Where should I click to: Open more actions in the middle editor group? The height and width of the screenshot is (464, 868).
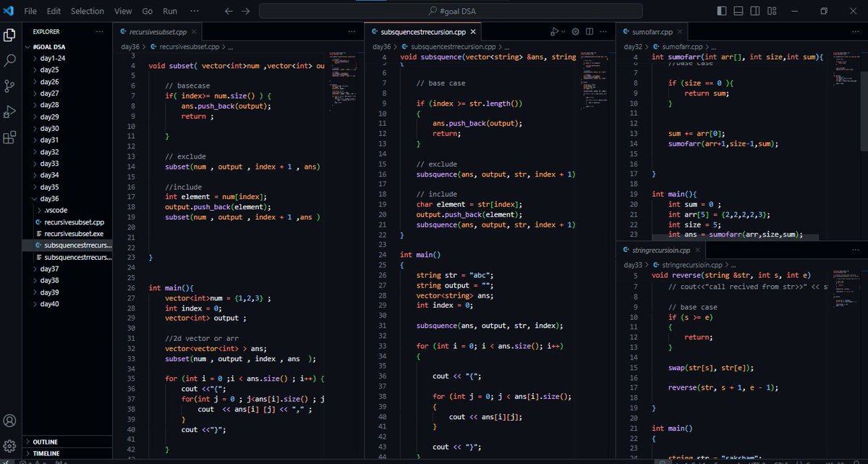pyautogui.click(x=603, y=32)
